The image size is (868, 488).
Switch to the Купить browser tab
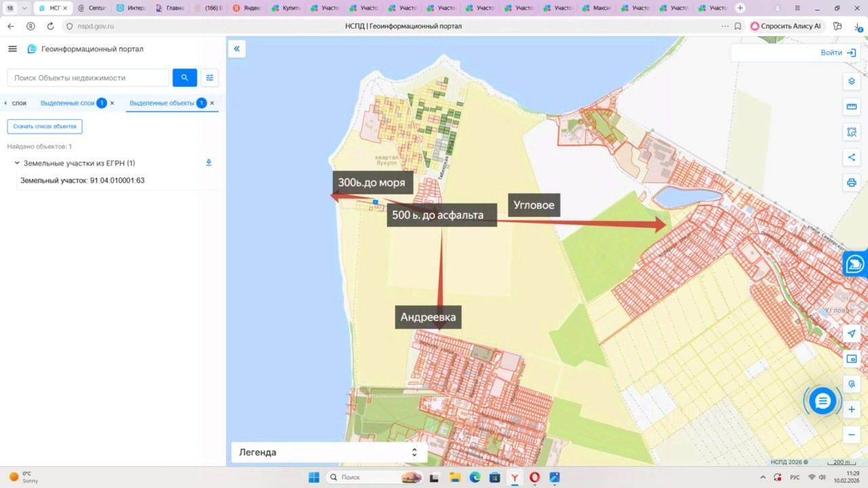(x=284, y=8)
